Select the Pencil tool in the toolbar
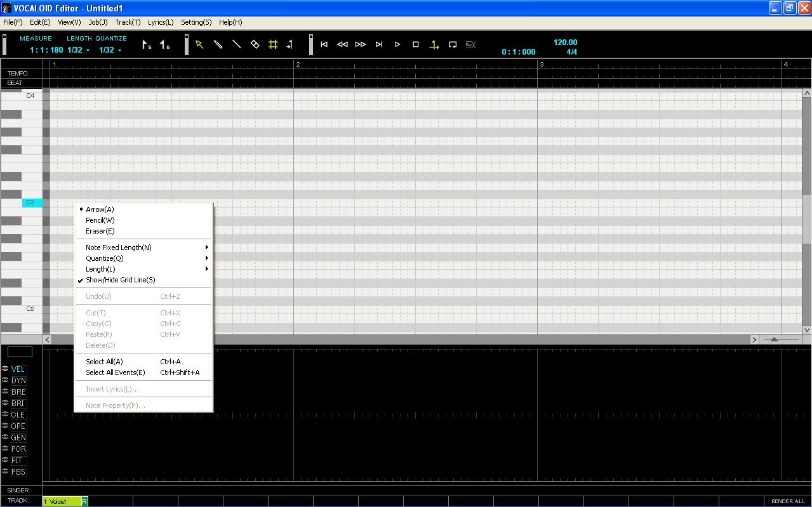This screenshot has height=507, width=812. (218, 44)
